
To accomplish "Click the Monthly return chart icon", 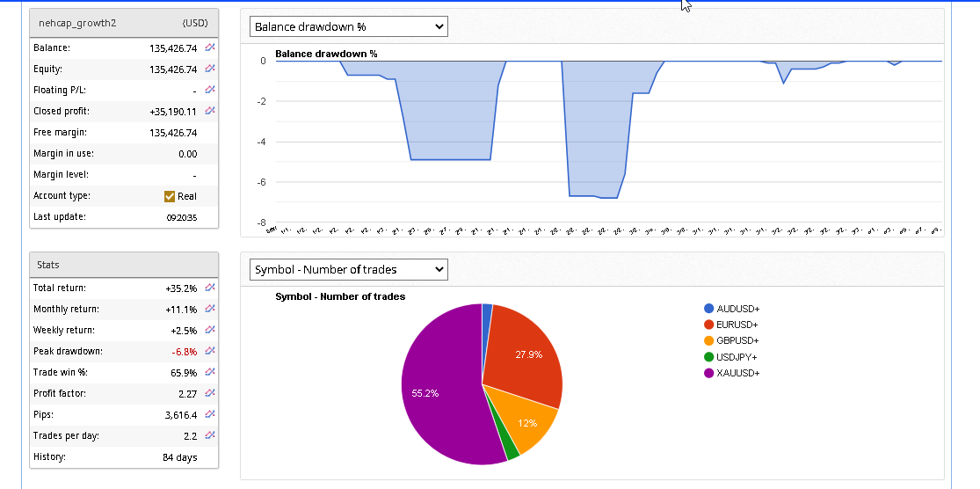I will tap(210, 309).
